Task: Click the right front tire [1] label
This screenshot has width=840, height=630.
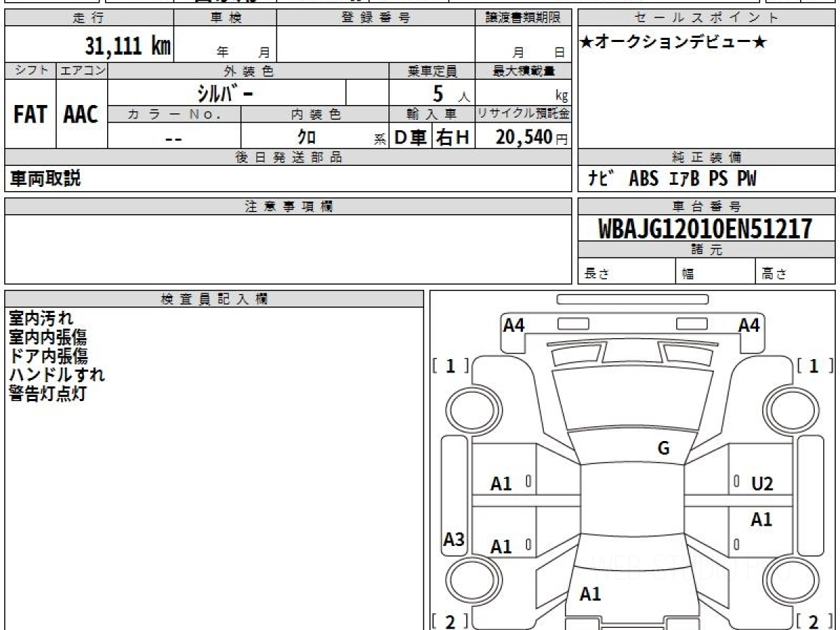Action: click(x=814, y=365)
